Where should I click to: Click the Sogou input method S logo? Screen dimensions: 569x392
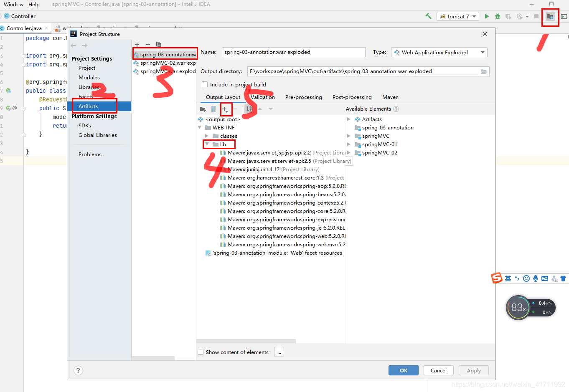(497, 278)
